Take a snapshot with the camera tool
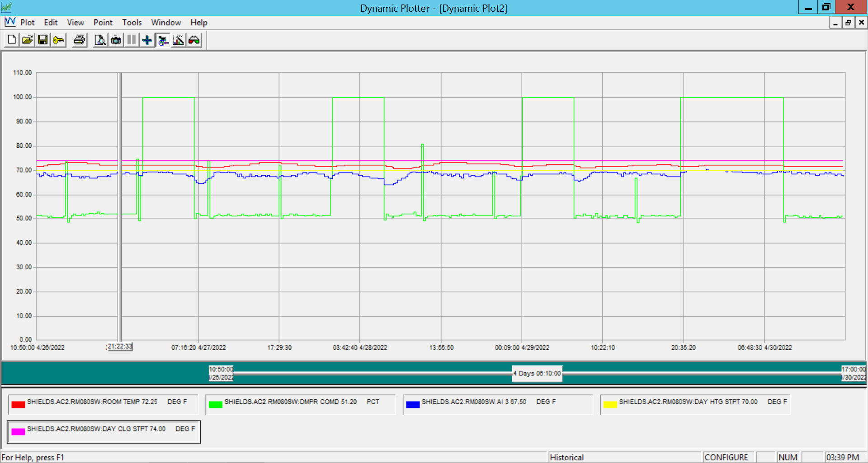The width and height of the screenshot is (868, 463). point(116,40)
